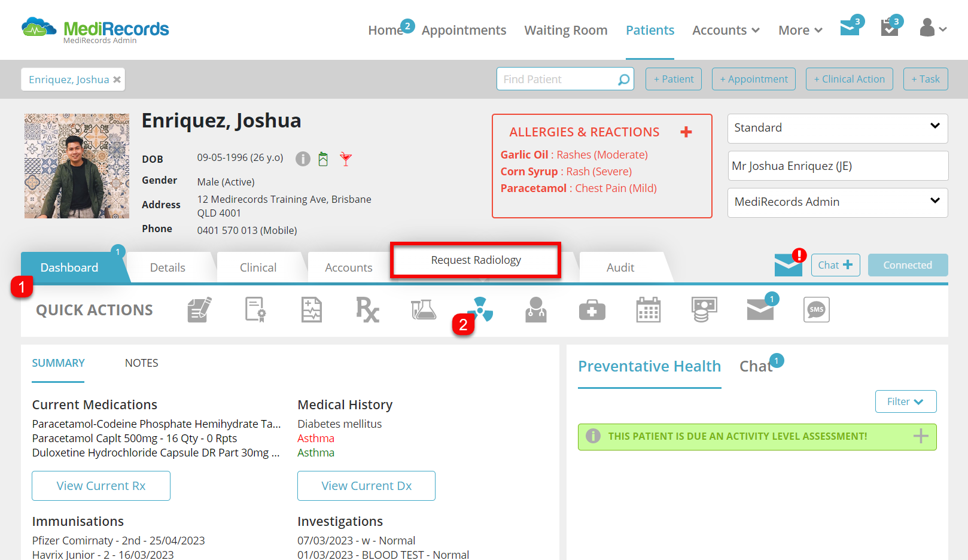Switch to the Preventative Health tab
Image resolution: width=968 pixels, height=560 pixels.
649,366
